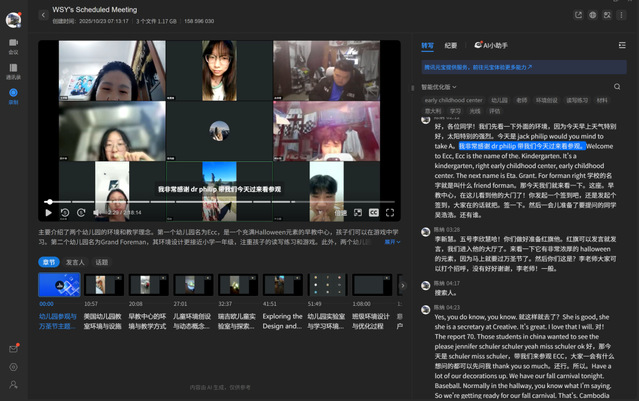Enter fullscreen video mode

(391, 212)
